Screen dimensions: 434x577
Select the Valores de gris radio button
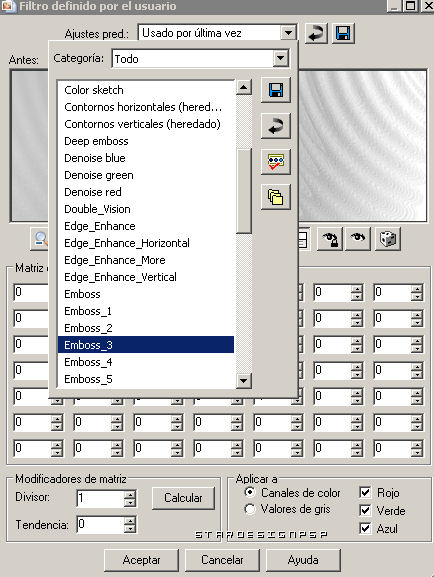250,509
